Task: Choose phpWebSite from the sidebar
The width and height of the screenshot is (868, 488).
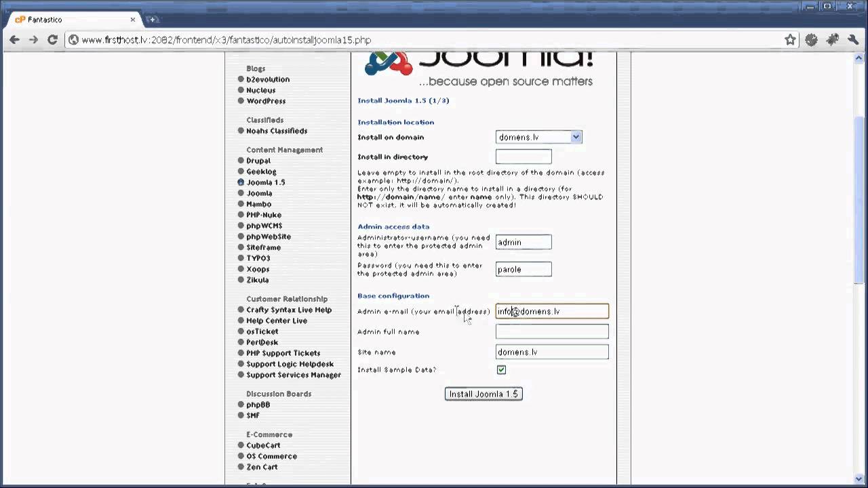Action: (269, 237)
